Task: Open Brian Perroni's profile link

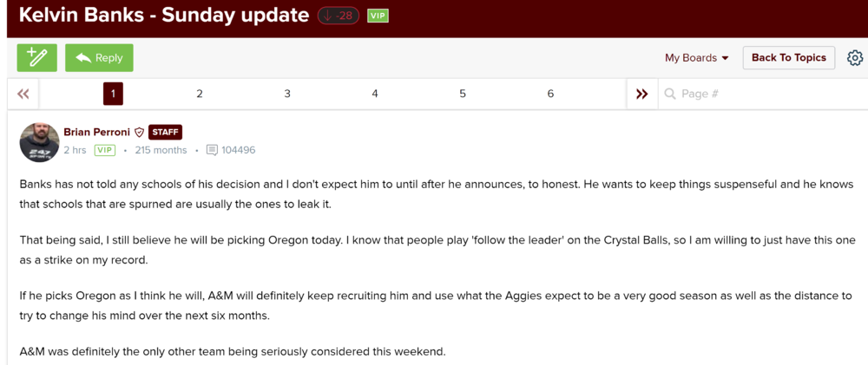Action: [x=96, y=133]
